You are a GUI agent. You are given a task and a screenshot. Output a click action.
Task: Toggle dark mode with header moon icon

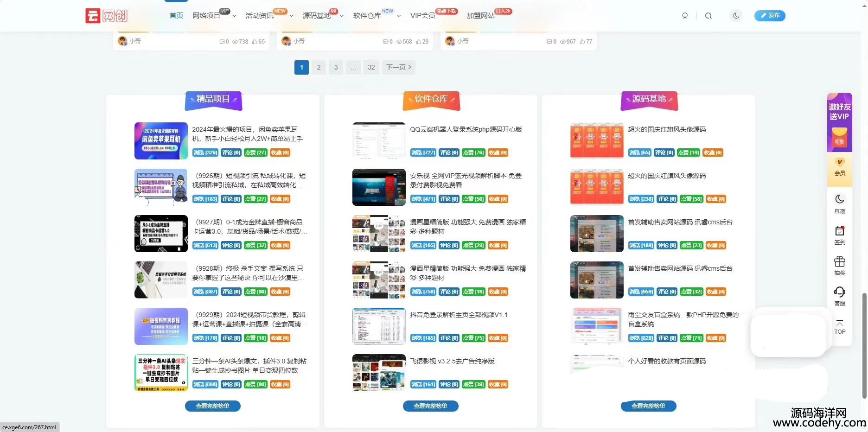(736, 16)
